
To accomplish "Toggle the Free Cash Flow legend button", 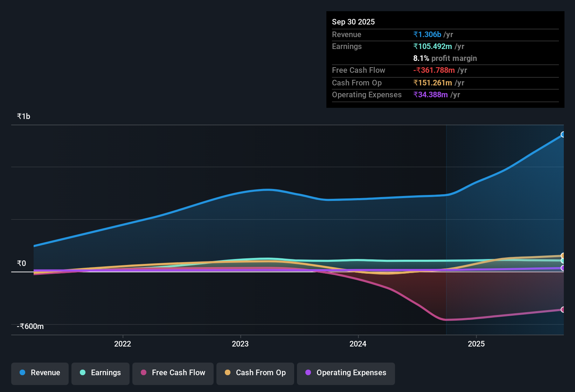I will coord(173,373).
